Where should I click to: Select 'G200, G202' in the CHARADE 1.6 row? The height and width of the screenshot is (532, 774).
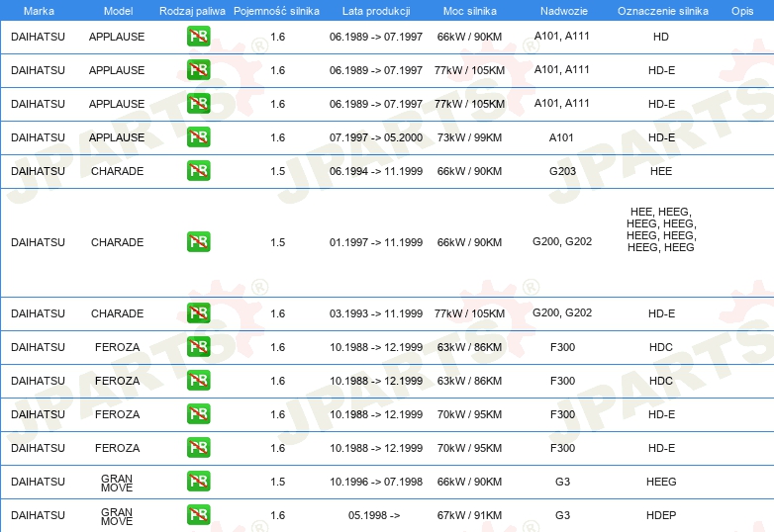562,312
